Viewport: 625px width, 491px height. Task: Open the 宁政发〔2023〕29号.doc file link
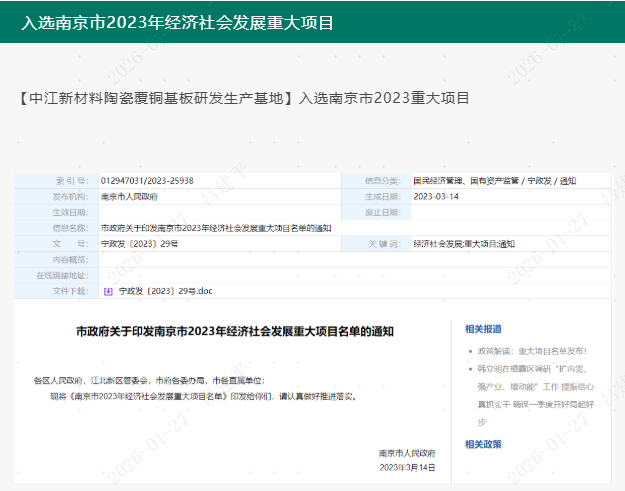pos(165,291)
